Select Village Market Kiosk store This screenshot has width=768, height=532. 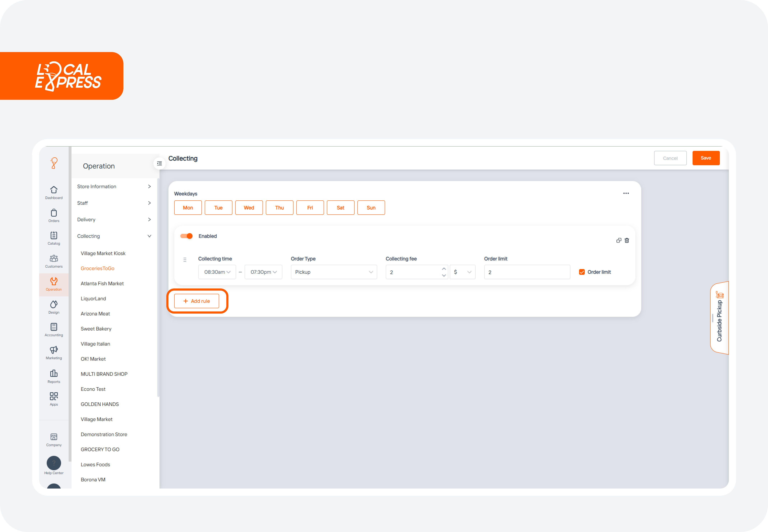(x=103, y=253)
